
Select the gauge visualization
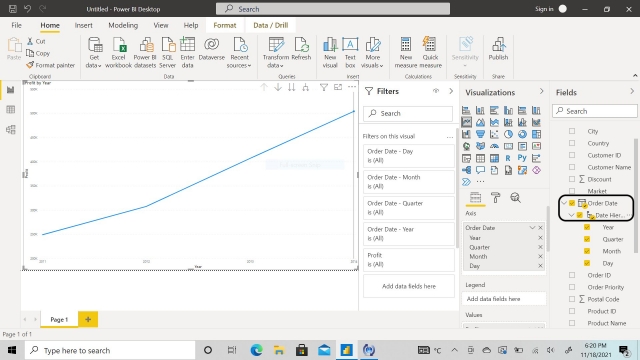click(494, 146)
